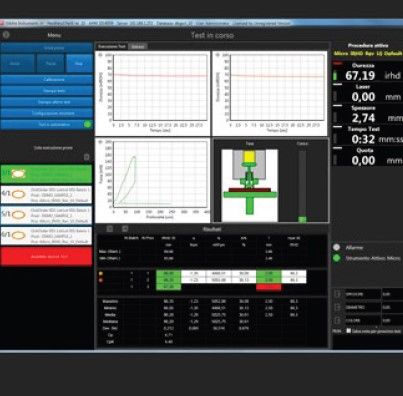Tick the Salva note per prossimo test checkbox
The image size is (403, 396).
click(x=348, y=331)
